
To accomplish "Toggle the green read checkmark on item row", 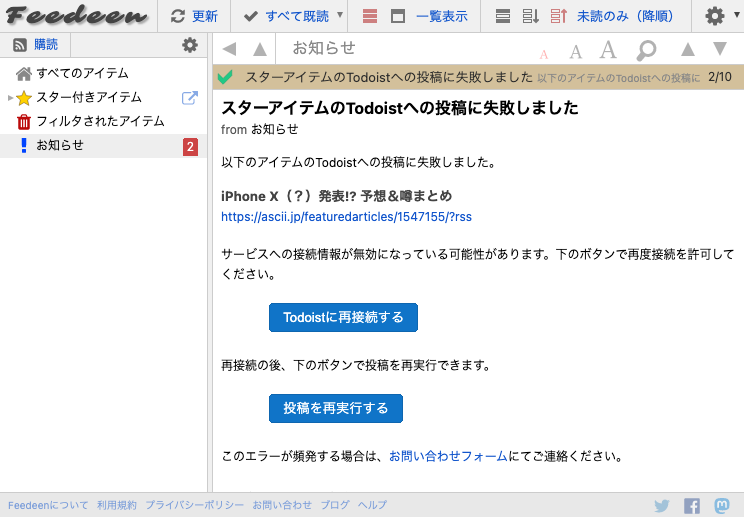I will pyautogui.click(x=225, y=77).
